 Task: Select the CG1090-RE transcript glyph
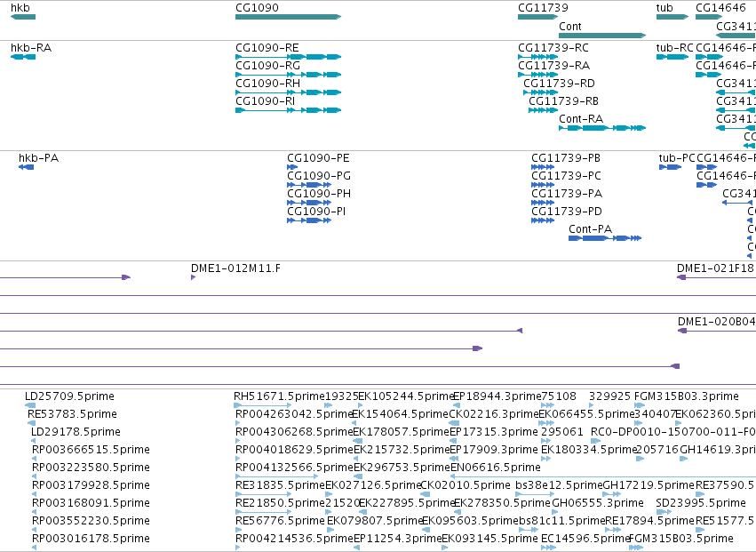[289, 57]
